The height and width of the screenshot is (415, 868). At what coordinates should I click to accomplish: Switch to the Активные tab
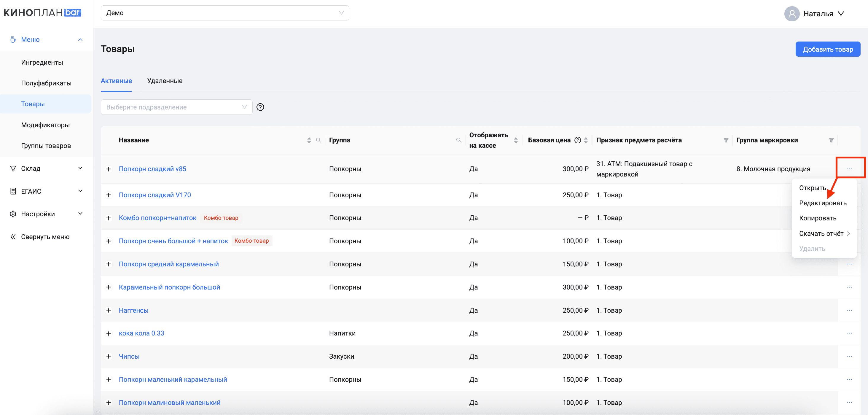pos(116,81)
